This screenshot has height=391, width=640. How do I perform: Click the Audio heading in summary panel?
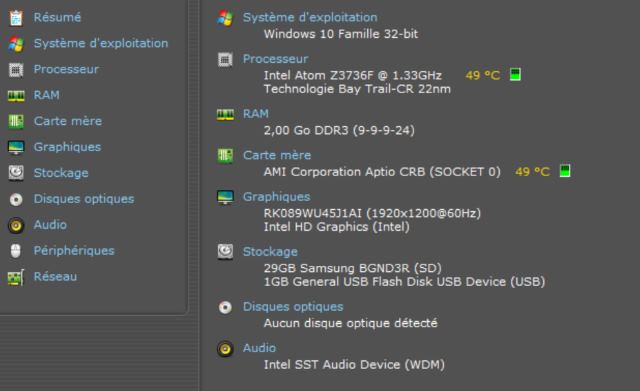tap(259, 348)
